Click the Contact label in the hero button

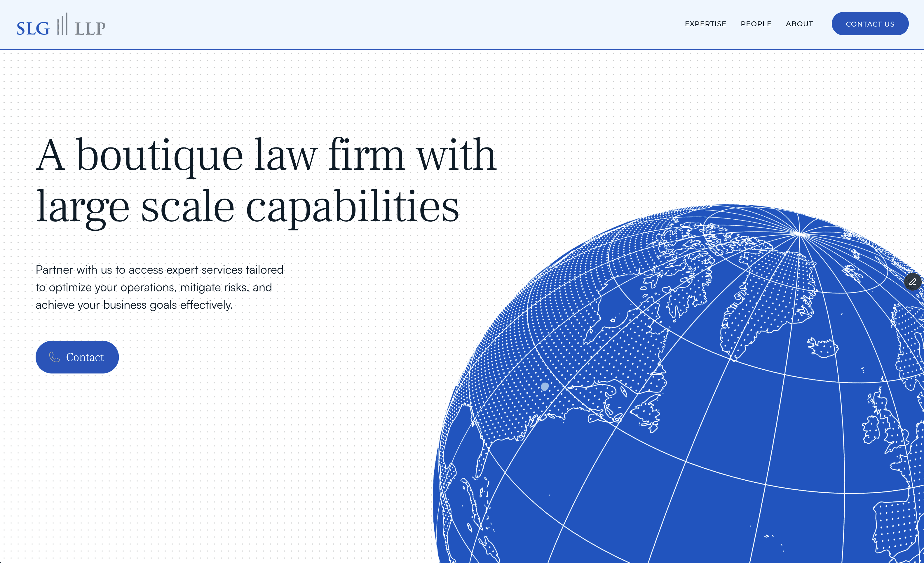point(85,357)
